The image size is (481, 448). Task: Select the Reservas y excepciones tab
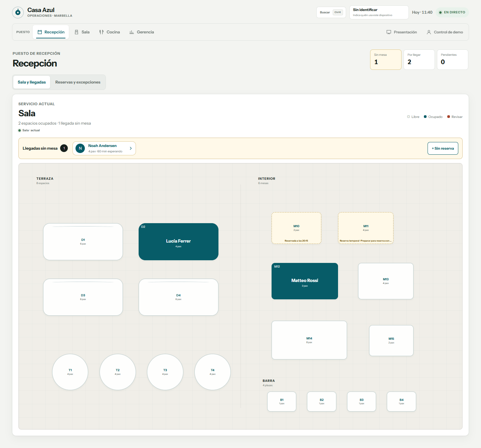coord(78,82)
